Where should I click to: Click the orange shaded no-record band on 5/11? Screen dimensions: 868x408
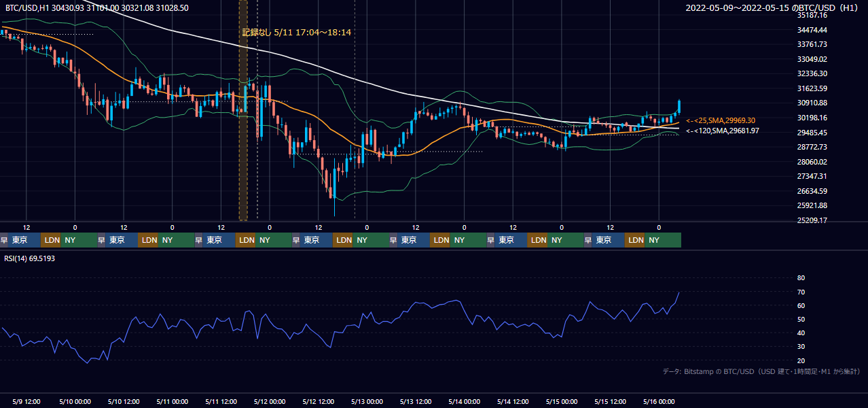coord(243,110)
